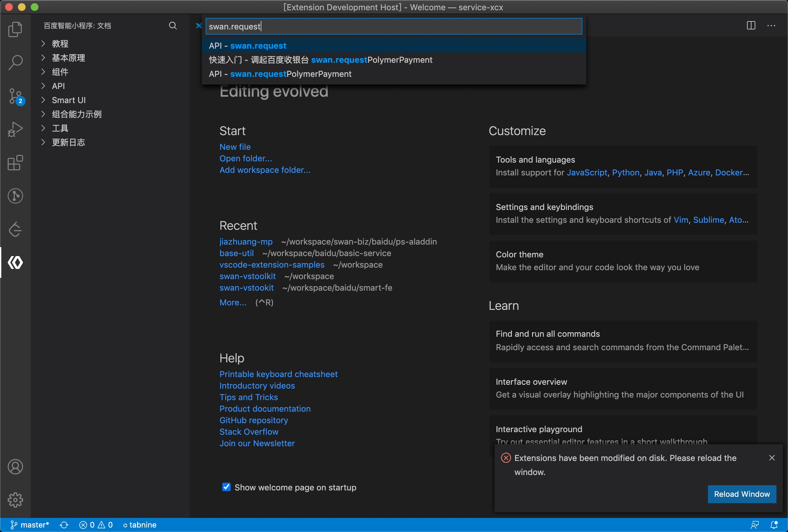Expand the 工具 tree node
The width and height of the screenshot is (788, 532).
point(110,128)
